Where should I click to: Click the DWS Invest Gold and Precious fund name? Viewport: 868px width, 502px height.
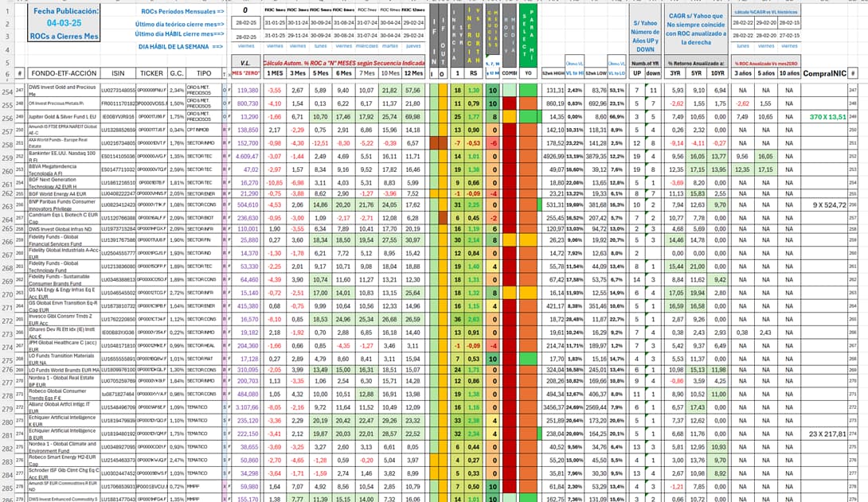(63, 90)
